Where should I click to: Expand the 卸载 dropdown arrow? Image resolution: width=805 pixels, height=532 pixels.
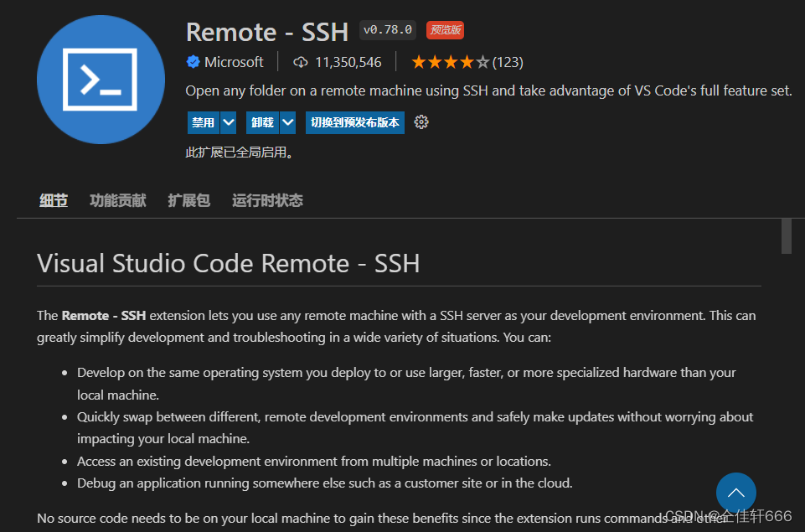(x=288, y=122)
